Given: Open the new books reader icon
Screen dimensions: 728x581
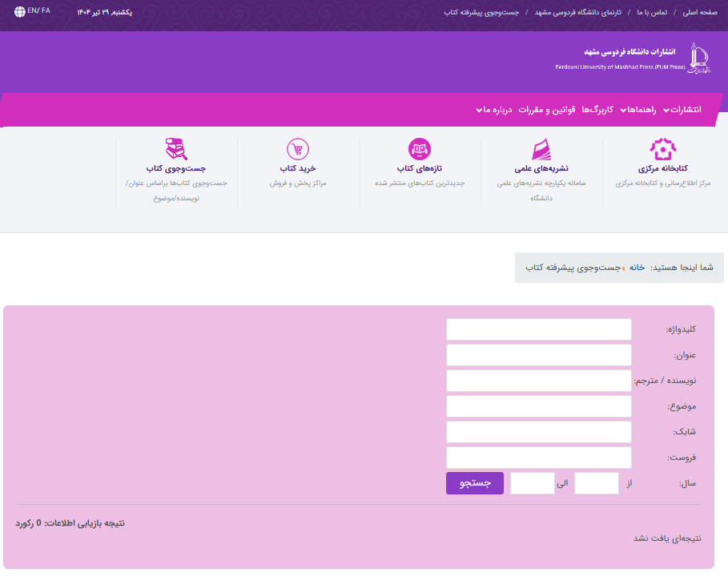Looking at the screenshot, I should [x=419, y=149].
